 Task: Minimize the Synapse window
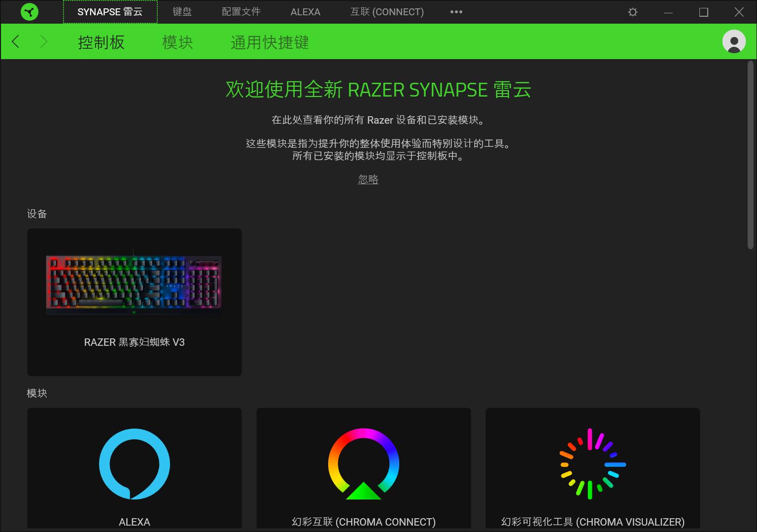click(x=668, y=12)
